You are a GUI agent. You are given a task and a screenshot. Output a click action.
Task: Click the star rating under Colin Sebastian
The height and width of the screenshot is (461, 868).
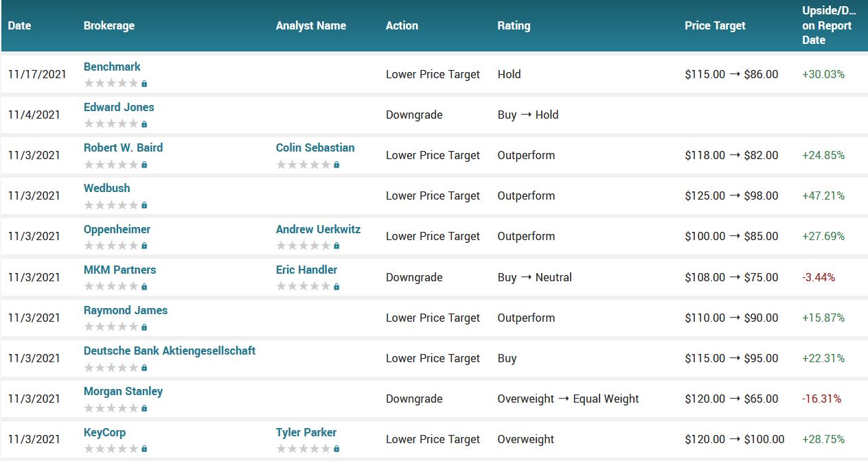[304, 164]
